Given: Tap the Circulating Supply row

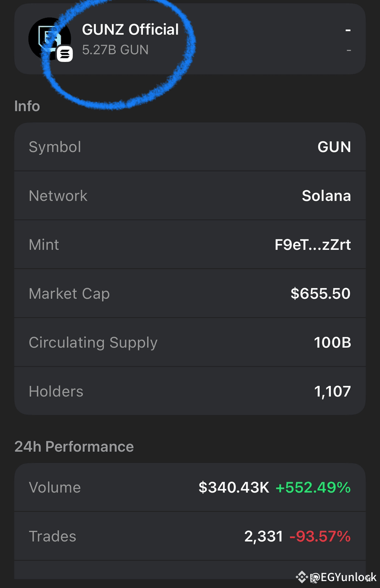Looking at the screenshot, I should pyautogui.click(x=190, y=342).
